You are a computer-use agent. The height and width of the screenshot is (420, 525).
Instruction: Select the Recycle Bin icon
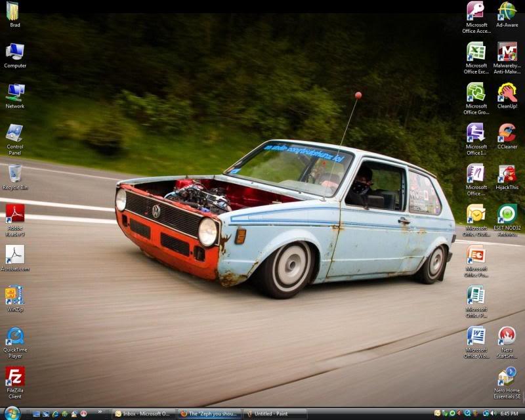click(15, 177)
